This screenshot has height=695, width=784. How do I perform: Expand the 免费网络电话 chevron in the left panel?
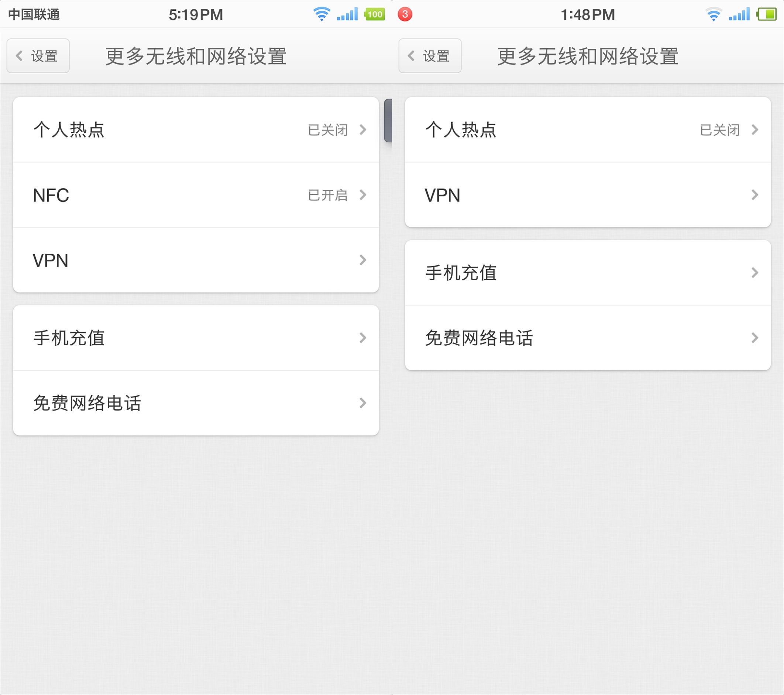(362, 403)
